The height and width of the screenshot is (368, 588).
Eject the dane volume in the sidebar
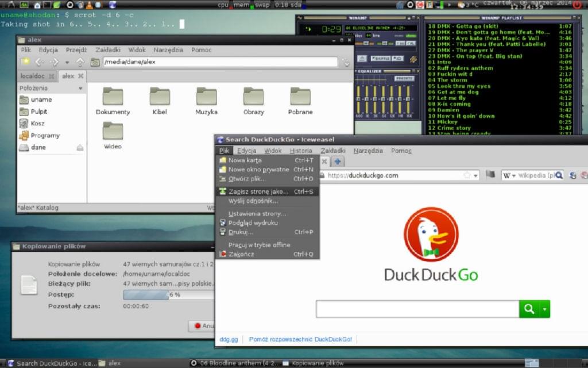pyautogui.click(x=80, y=148)
